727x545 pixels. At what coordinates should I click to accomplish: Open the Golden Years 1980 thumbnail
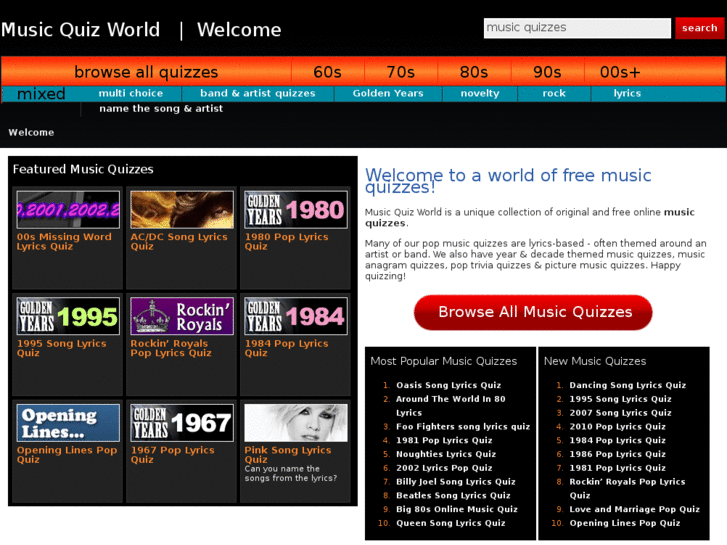point(296,210)
